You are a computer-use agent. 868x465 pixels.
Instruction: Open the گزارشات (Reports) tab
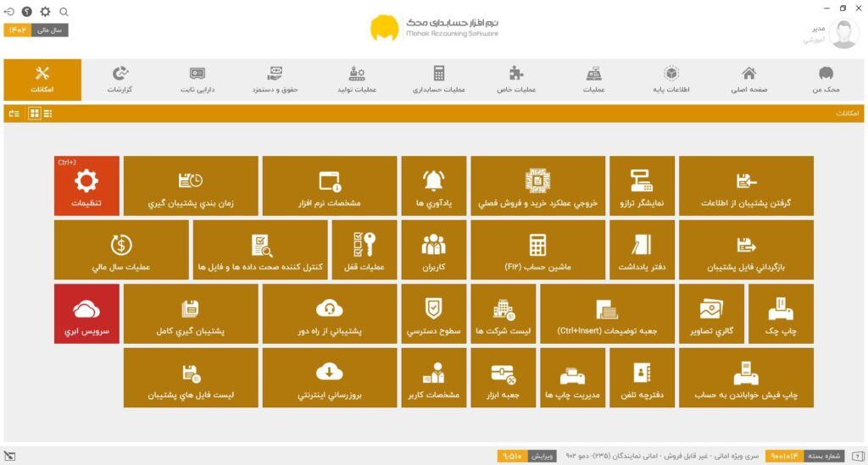[x=120, y=80]
